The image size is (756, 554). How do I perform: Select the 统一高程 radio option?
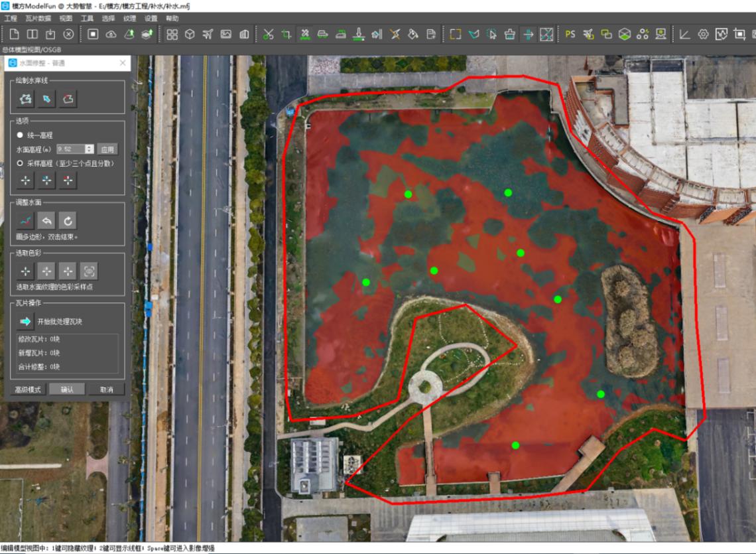click(20, 135)
